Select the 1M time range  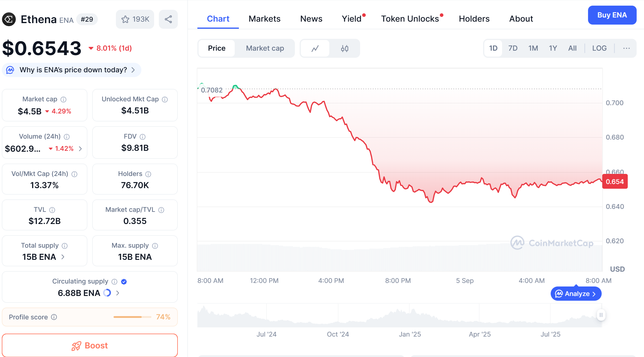533,48
